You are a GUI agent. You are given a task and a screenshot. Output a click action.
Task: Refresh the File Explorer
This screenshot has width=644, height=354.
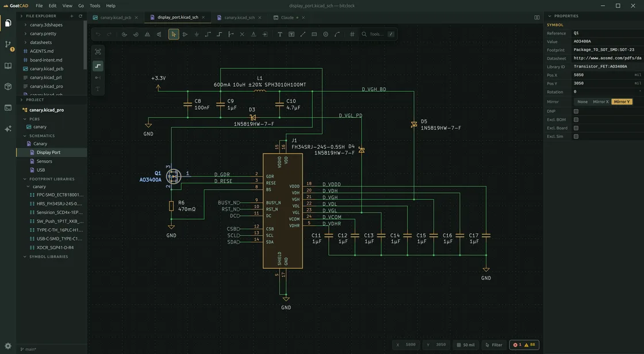pyautogui.click(x=80, y=16)
